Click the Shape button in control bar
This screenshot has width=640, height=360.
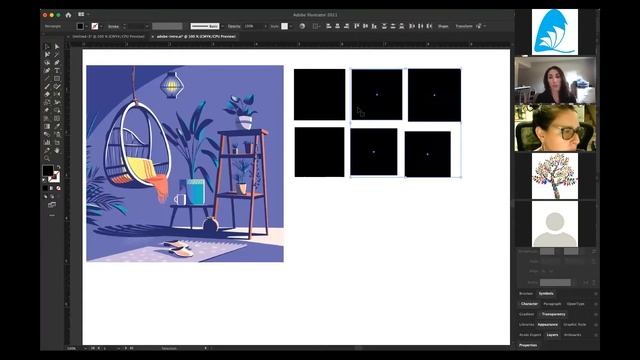pyautogui.click(x=443, y=26)
